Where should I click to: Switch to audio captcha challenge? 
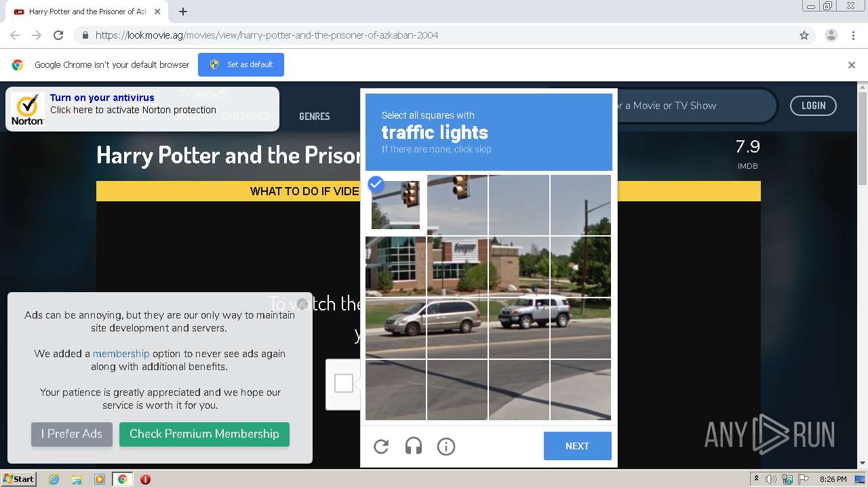pyautogui.click(x=414, y=446)
